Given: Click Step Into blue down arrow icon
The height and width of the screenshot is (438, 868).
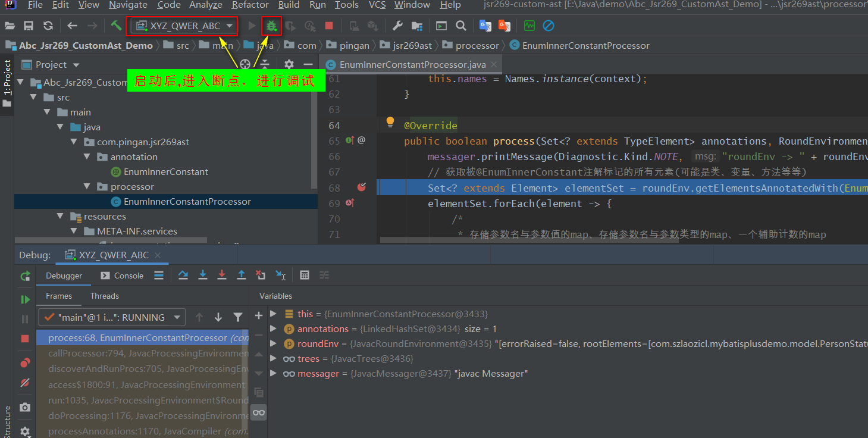Looking at the screenshot, I should coord(203,275).
